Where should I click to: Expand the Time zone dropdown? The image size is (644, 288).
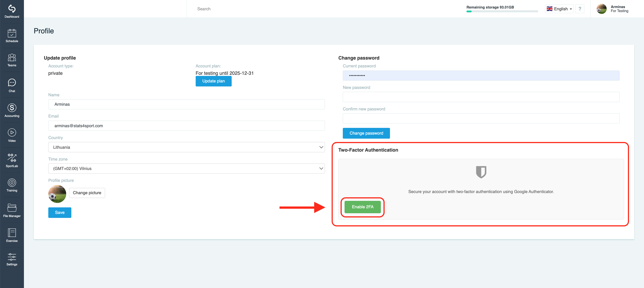[x=186, y=169]
